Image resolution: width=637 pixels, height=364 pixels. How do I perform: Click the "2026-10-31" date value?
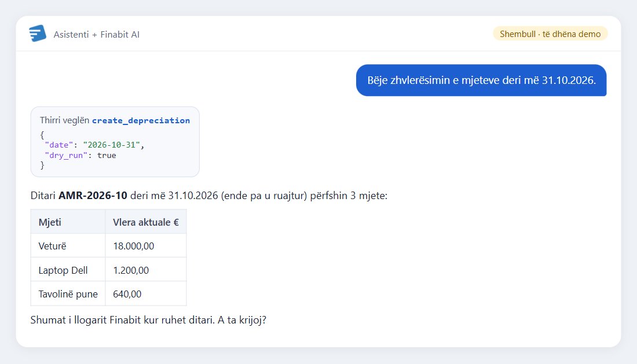coord(111,145)
